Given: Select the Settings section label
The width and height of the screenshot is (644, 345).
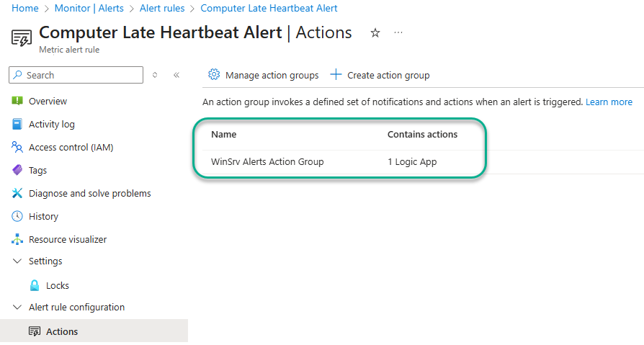Looking at the screenshot, I should pyautogui.click(x=45, y=261).
